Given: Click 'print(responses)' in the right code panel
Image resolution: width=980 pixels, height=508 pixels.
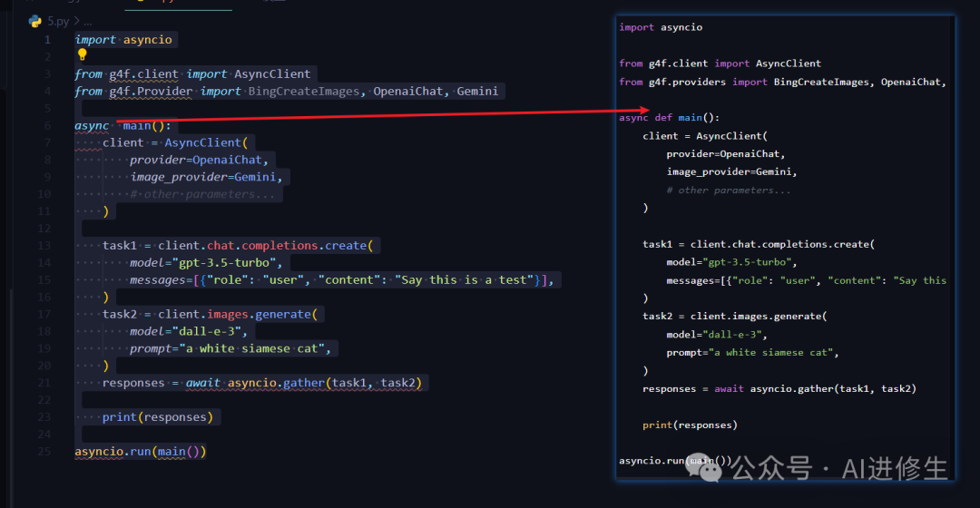Looking at the screenshot, I should 690,425.
